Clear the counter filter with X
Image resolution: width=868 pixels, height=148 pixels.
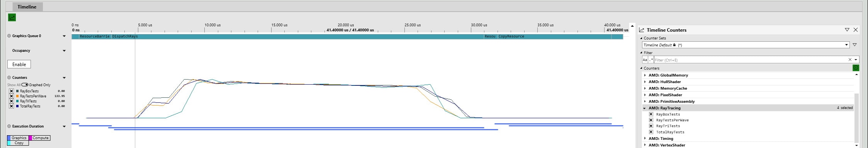pyautogui.click(x=850, y=60)
